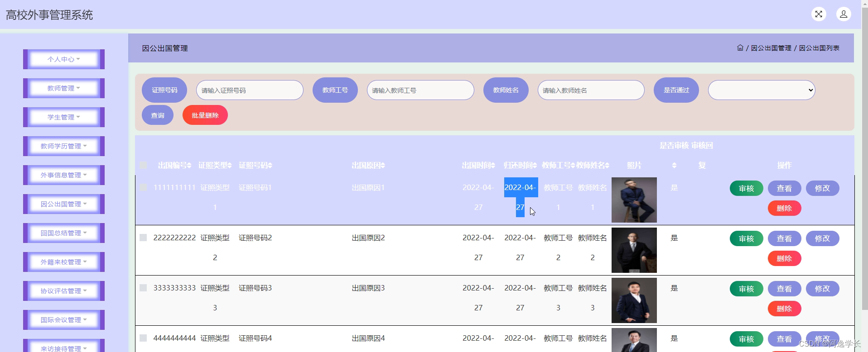The width and height of the screenshot is (868, 352).
Task: Click 删除 for row 2222222222
Action: click(784, 258)
